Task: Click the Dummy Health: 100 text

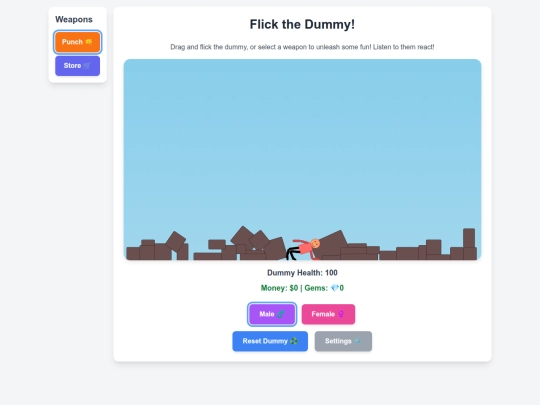Action: (302, 273)
